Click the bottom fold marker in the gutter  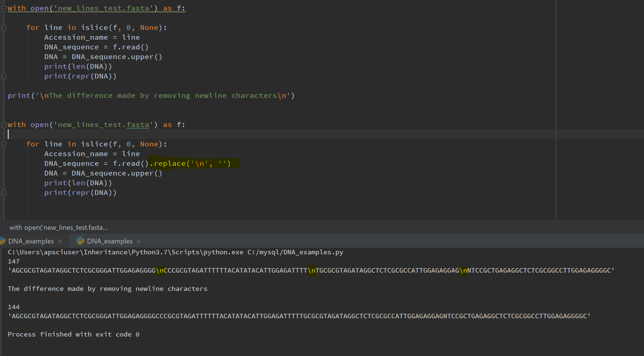point(4,193)
